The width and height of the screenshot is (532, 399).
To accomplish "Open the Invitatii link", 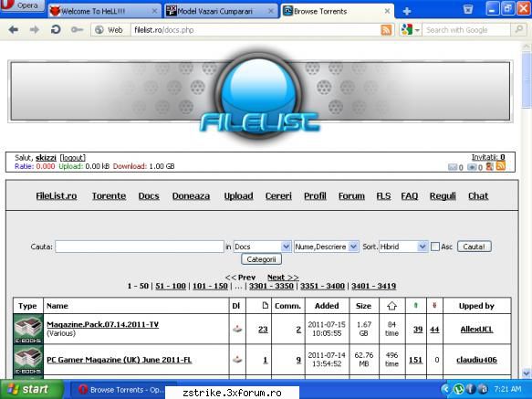I will [x=488, y=157].
